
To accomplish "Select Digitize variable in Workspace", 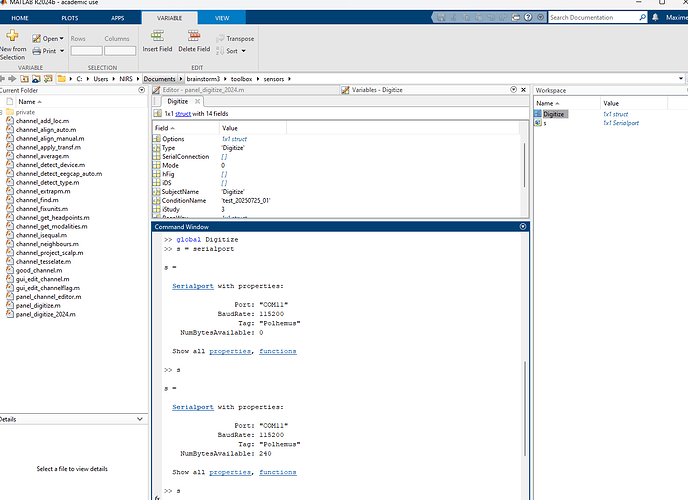I will pyautogui.click(x=554, y=114).
